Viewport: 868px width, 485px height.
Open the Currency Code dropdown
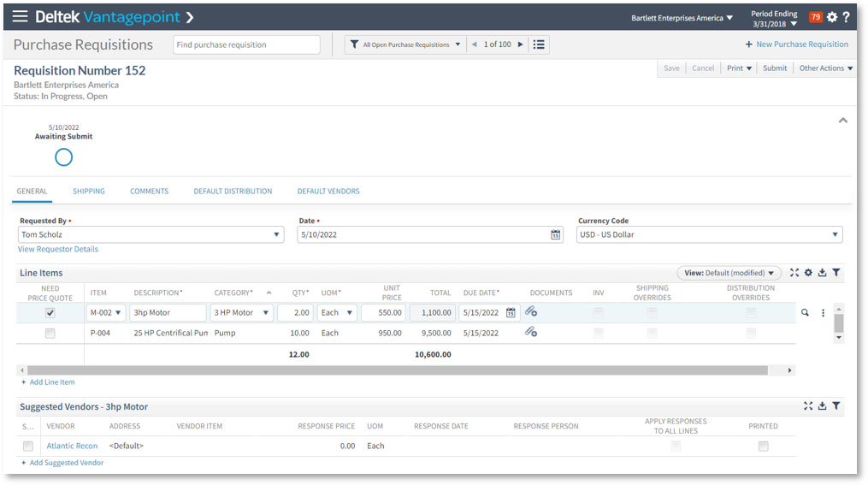835,234
